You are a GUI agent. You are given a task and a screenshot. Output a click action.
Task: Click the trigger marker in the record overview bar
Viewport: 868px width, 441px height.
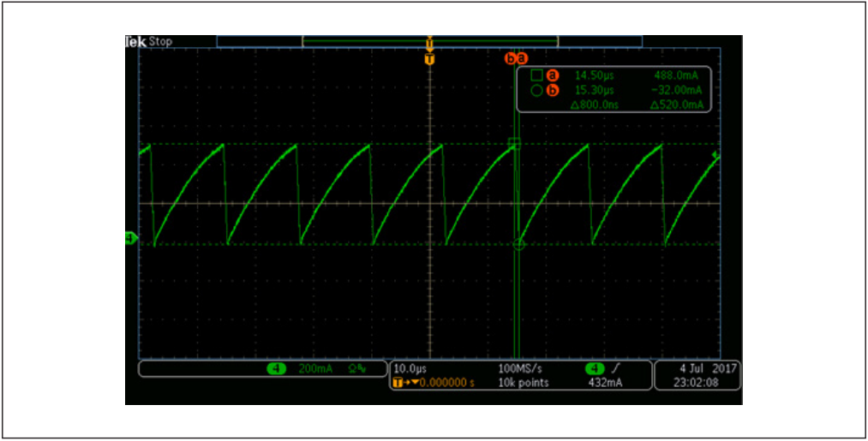pyautogui.click(x=429, y=43)
